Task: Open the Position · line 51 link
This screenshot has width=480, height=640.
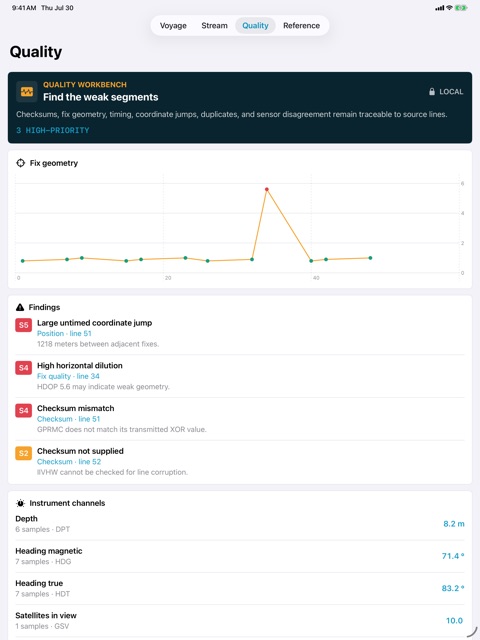Action: coord(64,333)
